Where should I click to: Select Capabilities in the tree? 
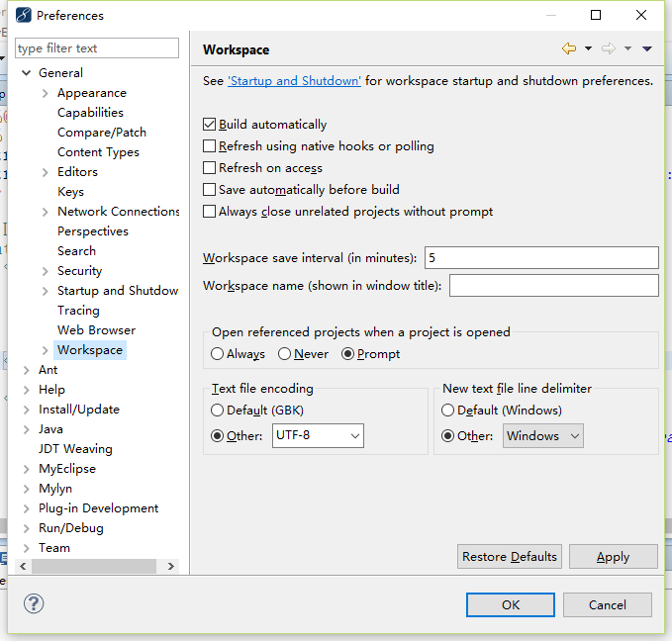(90, 113)
